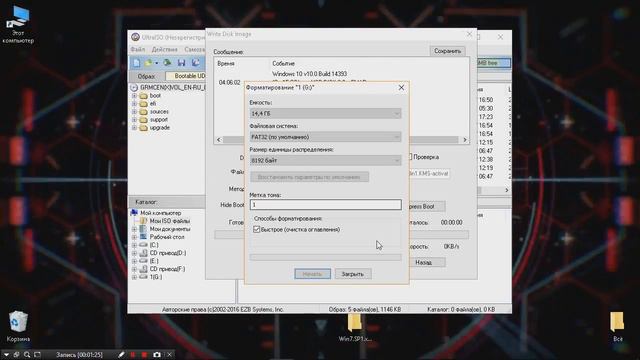640x360 pixels.
Task: Click the Save As icon in UltraISO toolbar
Action: point(196,62)
